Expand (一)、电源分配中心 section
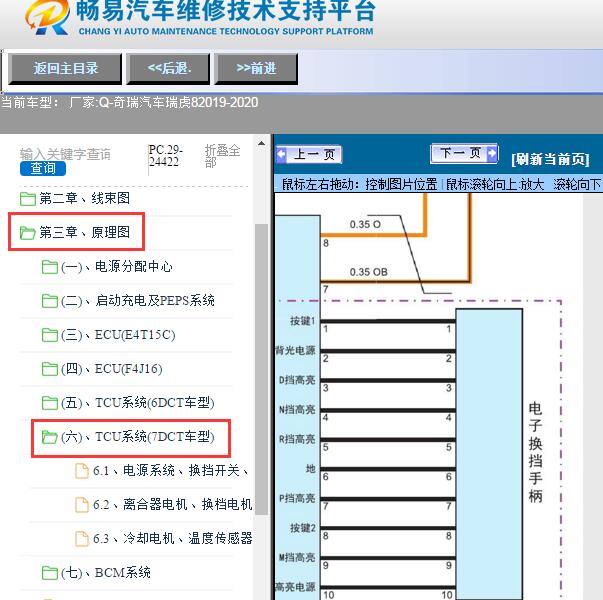This screenshot has width=603, height=600. (117, 267)
